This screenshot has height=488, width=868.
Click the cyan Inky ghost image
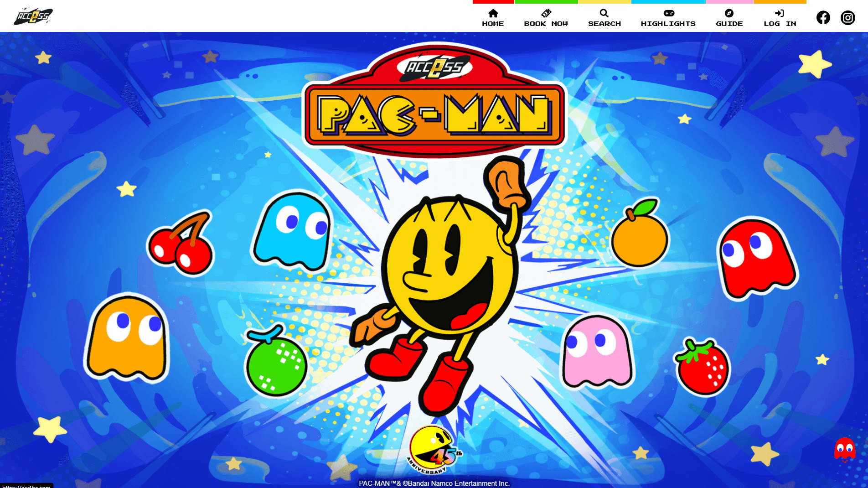point(293,231)
